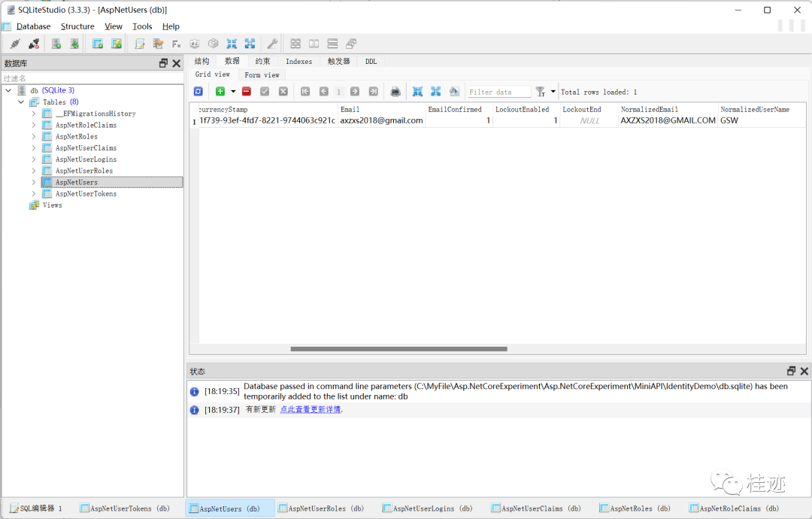Switch to the DDL tab
The height and width of the screenshot is (519, 812).
tap(371, 61)
